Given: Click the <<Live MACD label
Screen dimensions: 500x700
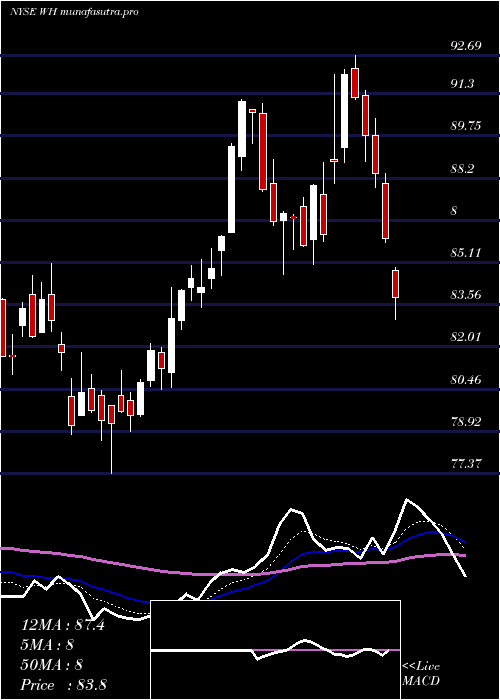Looking at the screenshot, I should pyautogui.click(x=421, y=674).
